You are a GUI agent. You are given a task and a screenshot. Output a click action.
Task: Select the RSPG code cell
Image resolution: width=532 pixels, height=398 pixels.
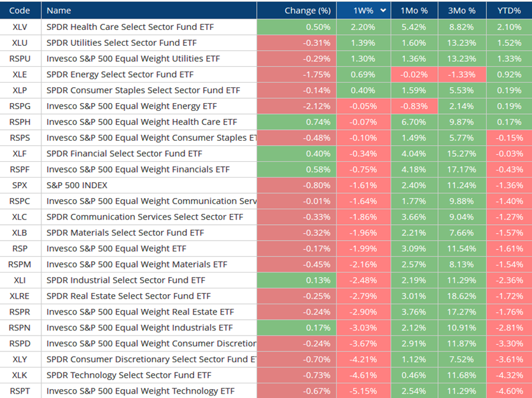pos(20,106)
